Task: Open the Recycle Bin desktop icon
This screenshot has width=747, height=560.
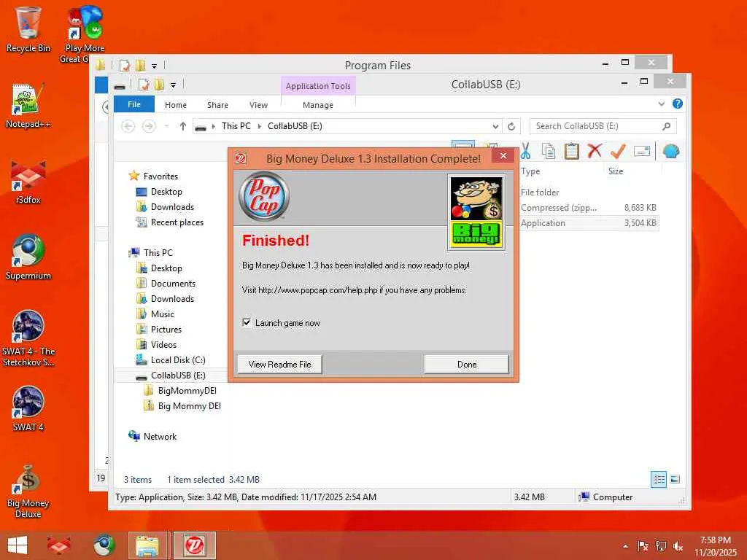Action: [28, 29]
